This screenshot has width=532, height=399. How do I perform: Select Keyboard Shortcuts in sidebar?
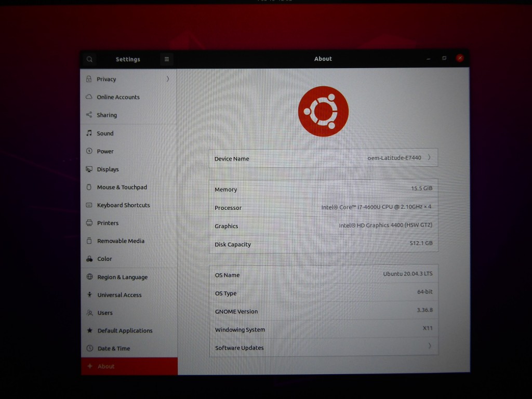click(x=129, y=205)
